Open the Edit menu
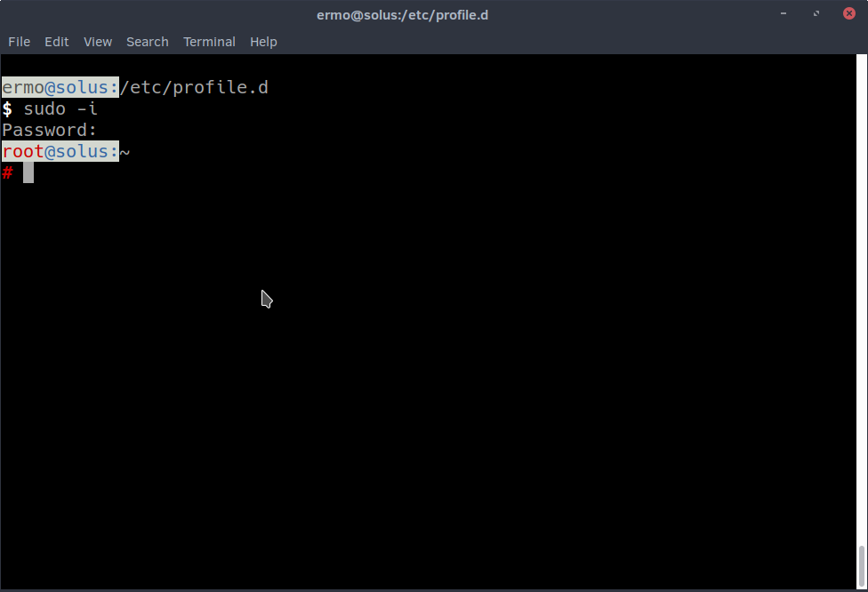Image resolution: width=868 pixels, height=592 pixels. pos(56,42)
